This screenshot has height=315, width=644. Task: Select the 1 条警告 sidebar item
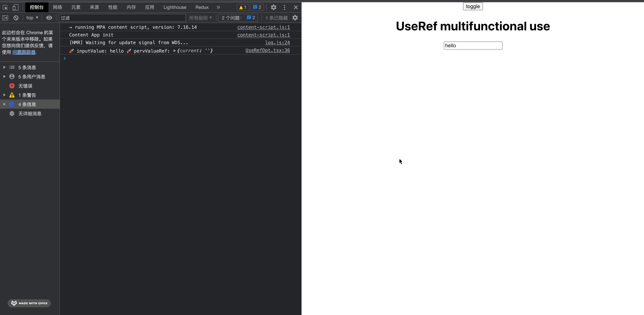[27, 95]
